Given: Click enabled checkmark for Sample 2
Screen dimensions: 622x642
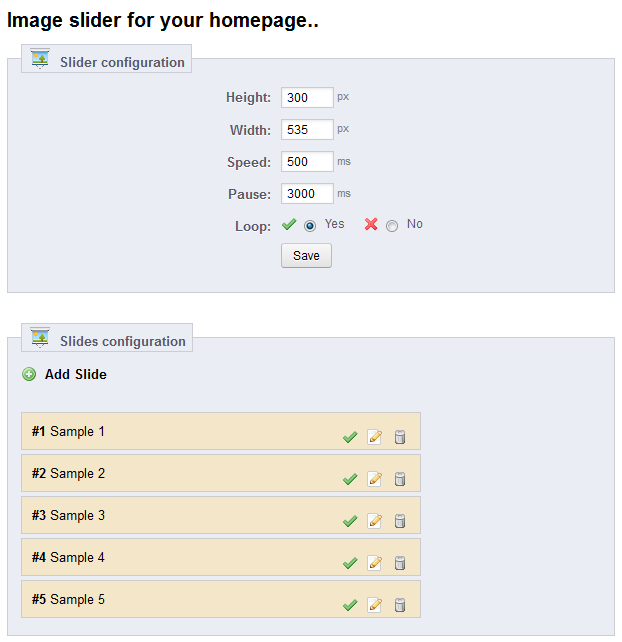Looking at the screenshot, I should [350, 479].
